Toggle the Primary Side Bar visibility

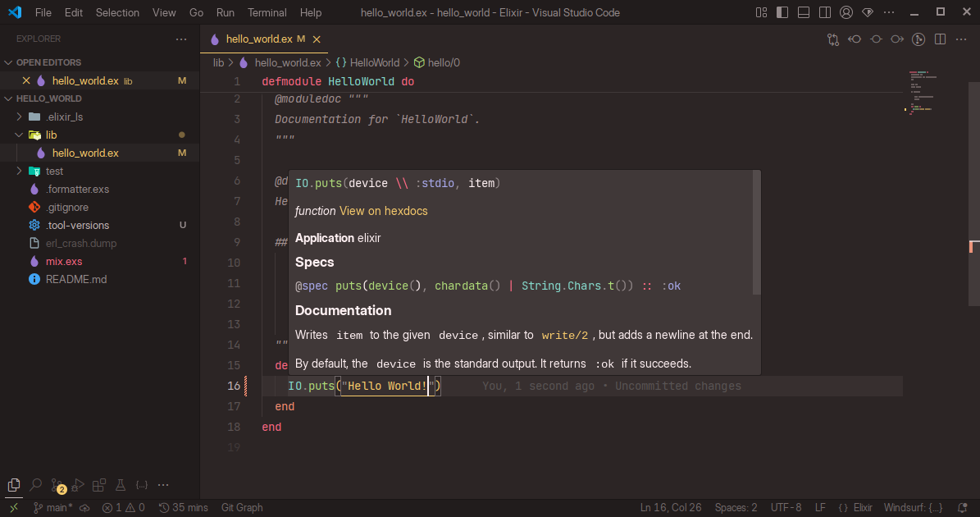782,12
